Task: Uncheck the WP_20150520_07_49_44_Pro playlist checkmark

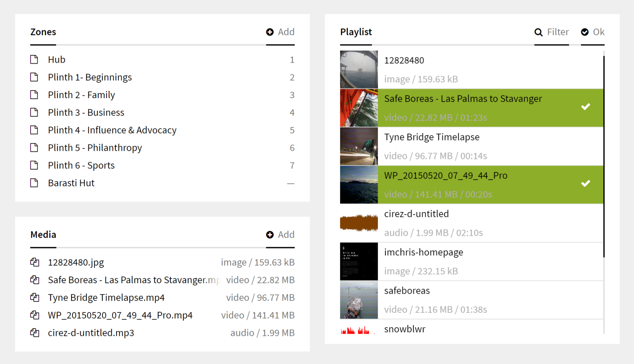Action: point(585,183)
